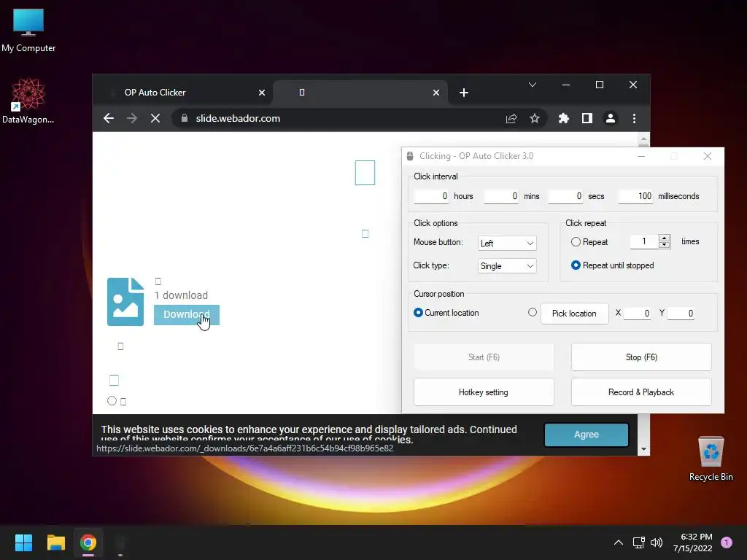747x560 pixels.
Task: Toggle Chrome side panel icon
Action: coord(587,119)
